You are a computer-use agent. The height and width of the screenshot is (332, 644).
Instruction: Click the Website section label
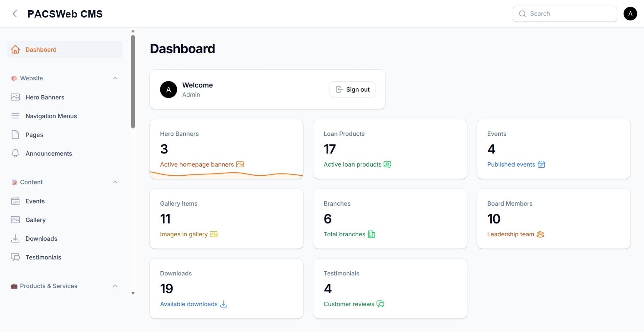31,78
